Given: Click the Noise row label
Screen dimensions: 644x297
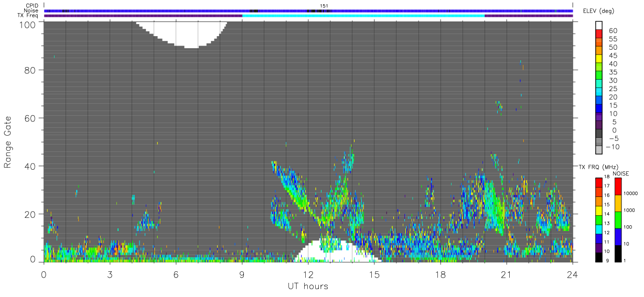Looking at the screenshot, I should [x=31, y=11].
